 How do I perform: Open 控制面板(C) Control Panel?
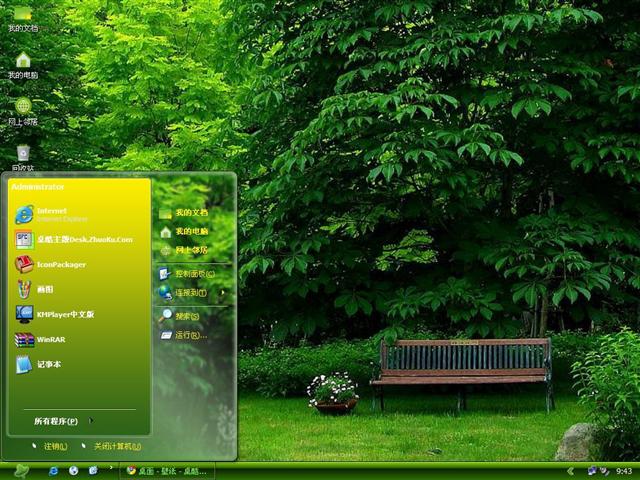click(187, 273)
